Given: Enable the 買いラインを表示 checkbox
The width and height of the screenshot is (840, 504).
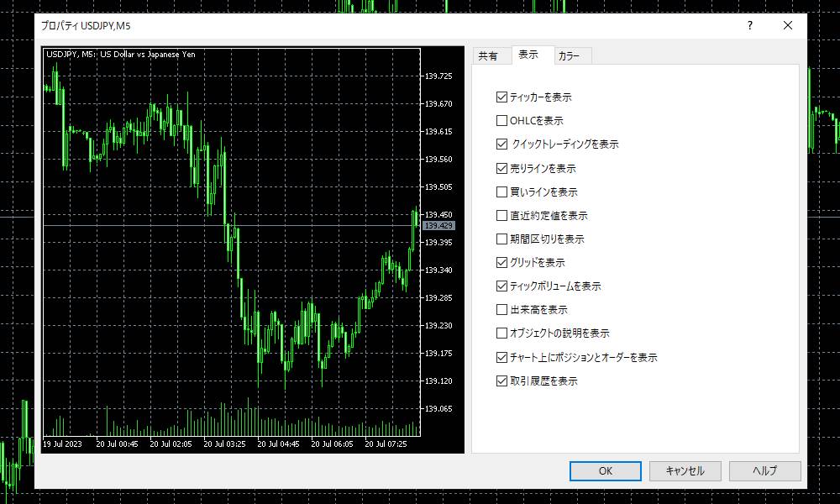Looking at the screenshot, I should click(x=502, y=192).
